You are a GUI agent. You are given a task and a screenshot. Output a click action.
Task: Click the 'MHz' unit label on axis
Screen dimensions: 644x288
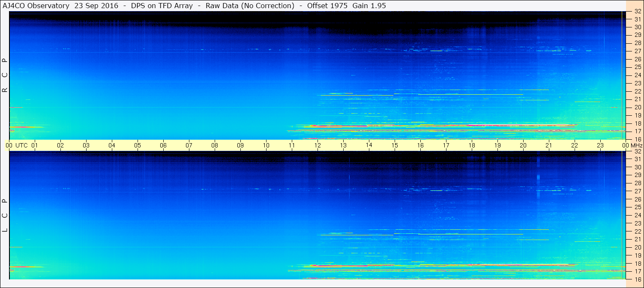(636, 145)
